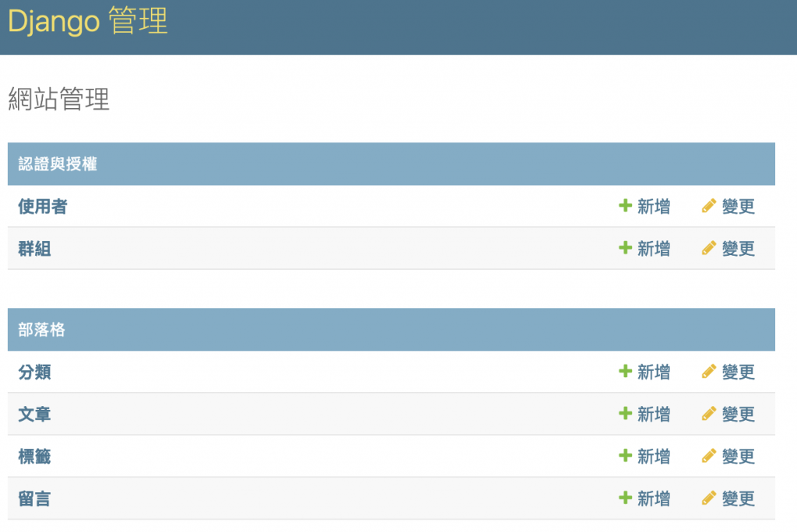Click 新增 text link for 文章

click(654, 414)
